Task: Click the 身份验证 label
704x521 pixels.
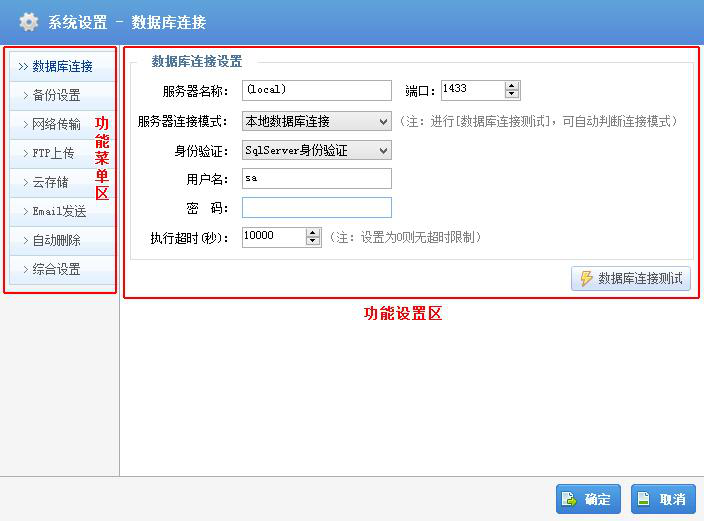Action: pos(202,151)
